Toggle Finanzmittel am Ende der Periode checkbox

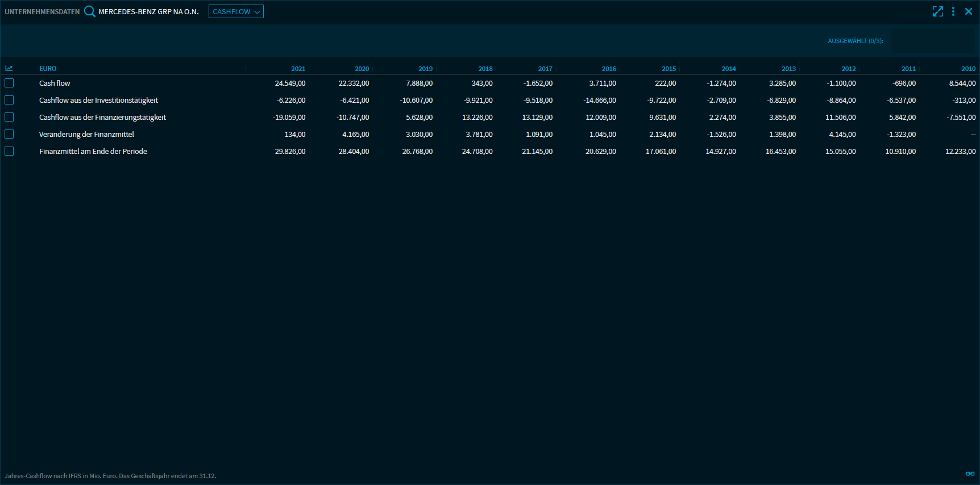pos(9,151)
